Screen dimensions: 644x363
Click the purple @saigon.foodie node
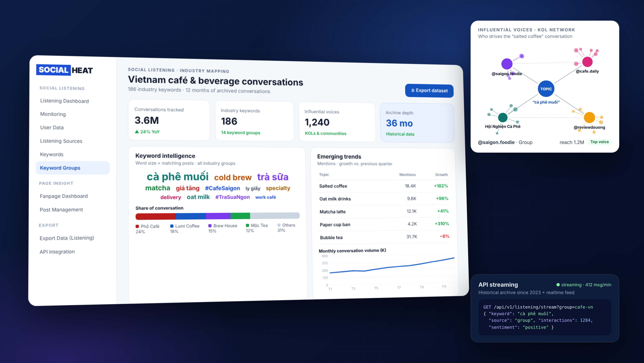[x=507, y=64]
